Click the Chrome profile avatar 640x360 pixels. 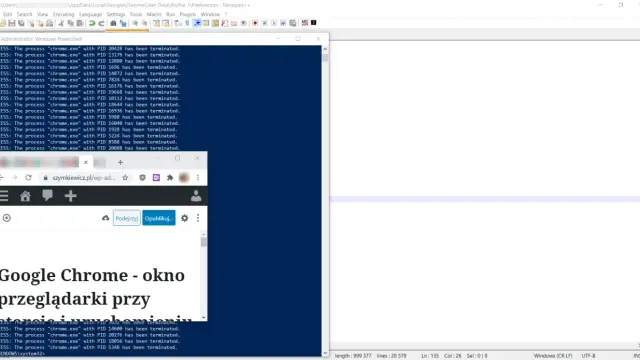pyautogui.click(x=184, y=178)
